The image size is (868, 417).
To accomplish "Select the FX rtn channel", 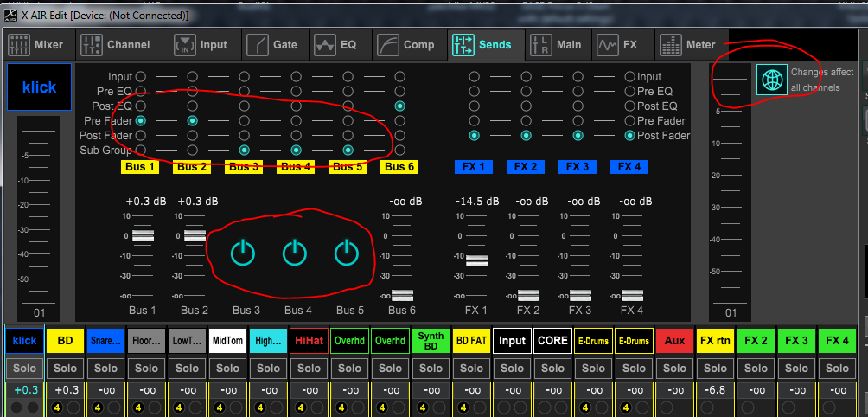I will [x=715, y=341].
